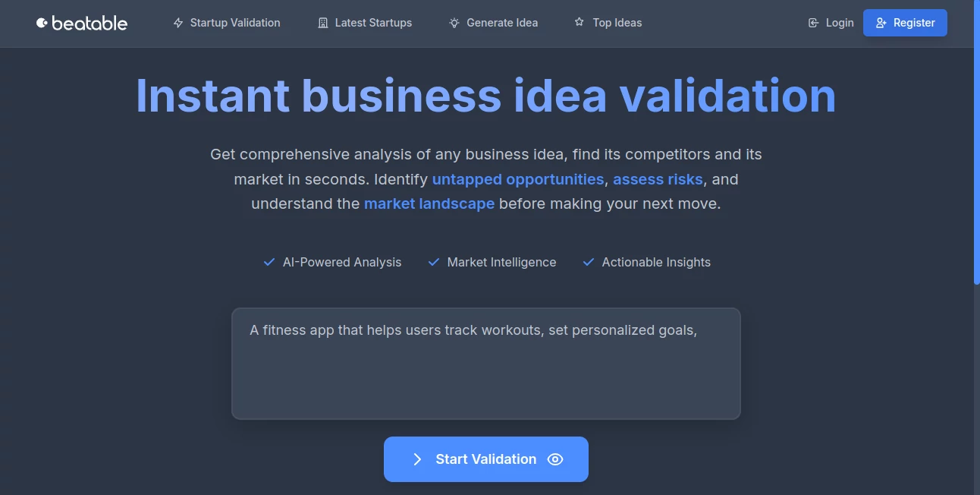Click the Register button
The width and height of the screenshot is (980, 495).
pyautogui.click(x=905, y=23)
